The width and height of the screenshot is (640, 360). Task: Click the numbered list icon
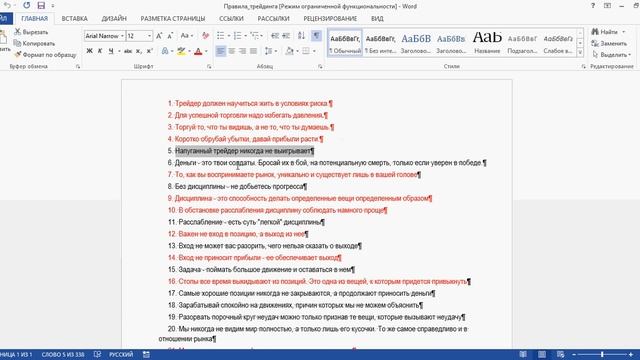tap(237, 36)
